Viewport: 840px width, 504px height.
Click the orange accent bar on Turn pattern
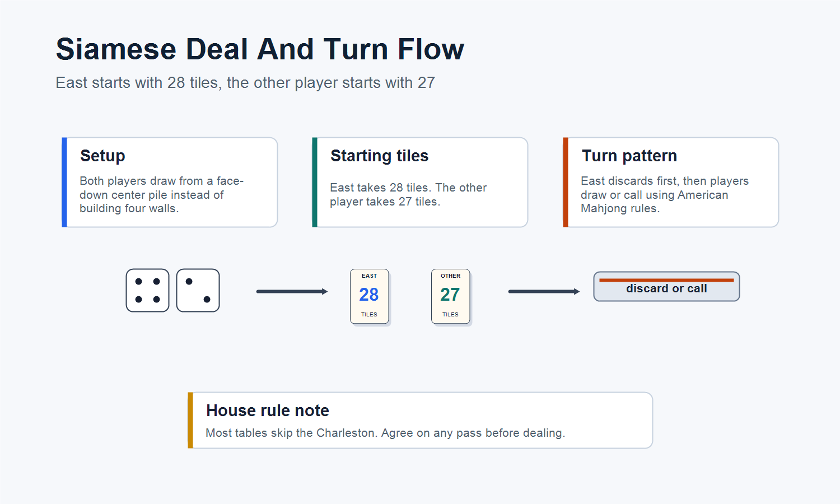[x=566, y=182]
